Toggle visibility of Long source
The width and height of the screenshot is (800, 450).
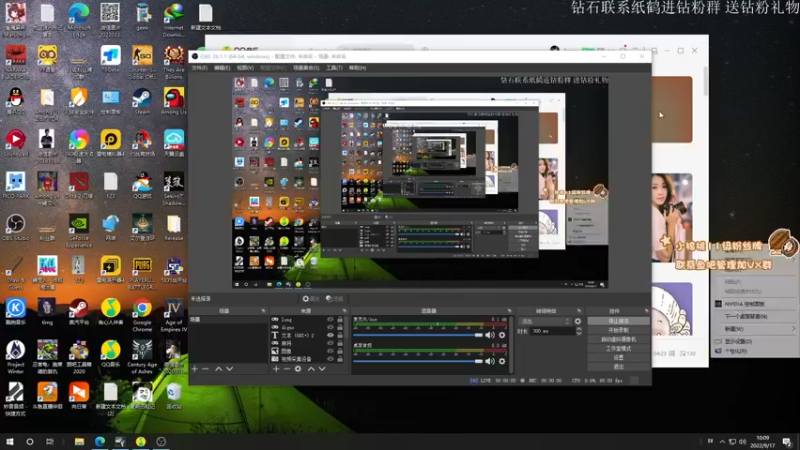point(330,320)
